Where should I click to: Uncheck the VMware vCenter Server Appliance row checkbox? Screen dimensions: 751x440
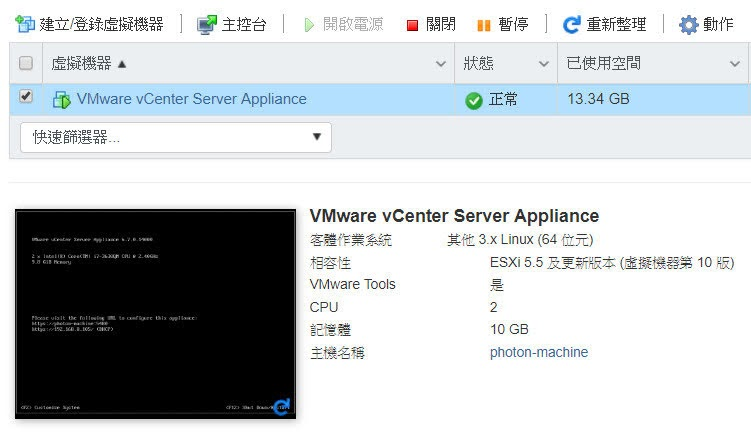click(x=26, y=96)
